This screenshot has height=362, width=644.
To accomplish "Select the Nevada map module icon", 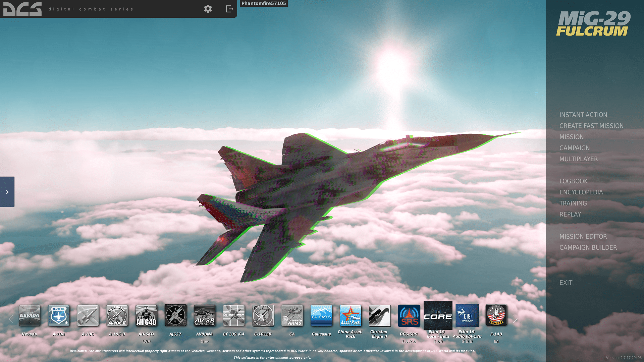I will (30, 315).
